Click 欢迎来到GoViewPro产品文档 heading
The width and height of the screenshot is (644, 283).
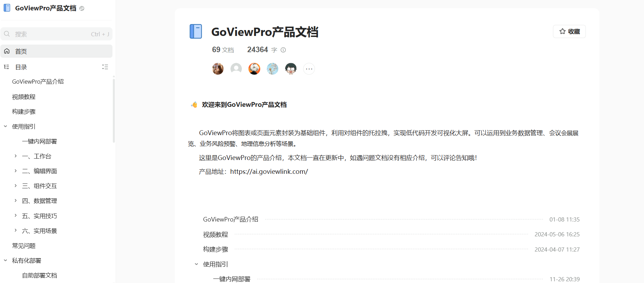click(244, 105)
